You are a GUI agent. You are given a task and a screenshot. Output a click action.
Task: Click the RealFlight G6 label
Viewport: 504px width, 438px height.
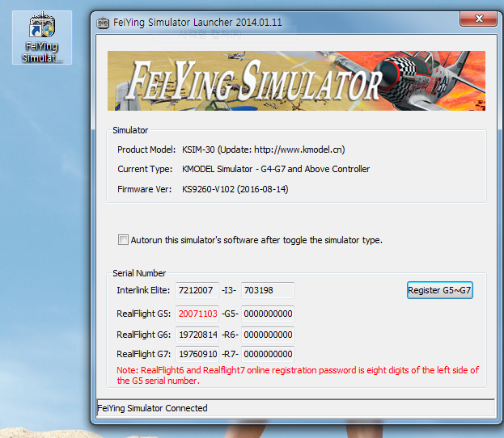tap(143, 335)
